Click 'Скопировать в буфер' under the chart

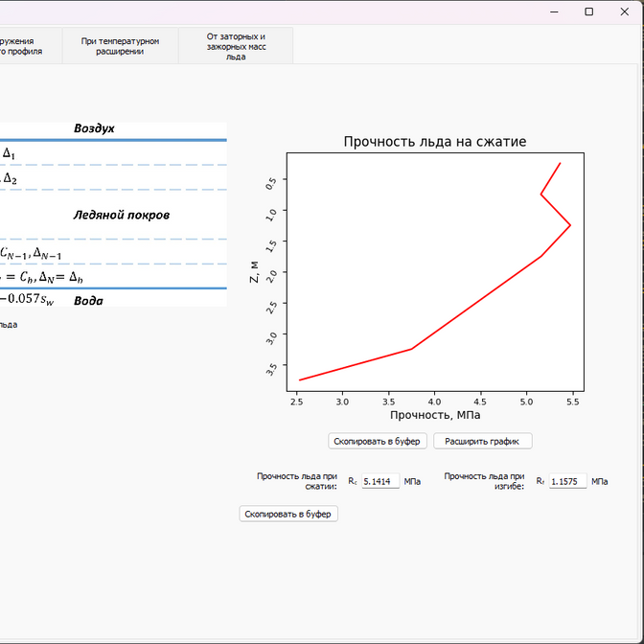tap(377, 441)
